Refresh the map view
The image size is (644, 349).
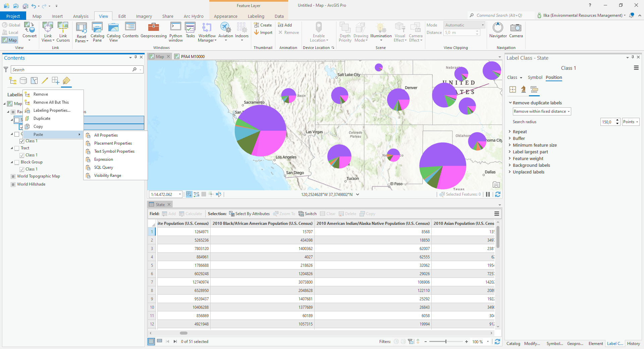(498, 194)
